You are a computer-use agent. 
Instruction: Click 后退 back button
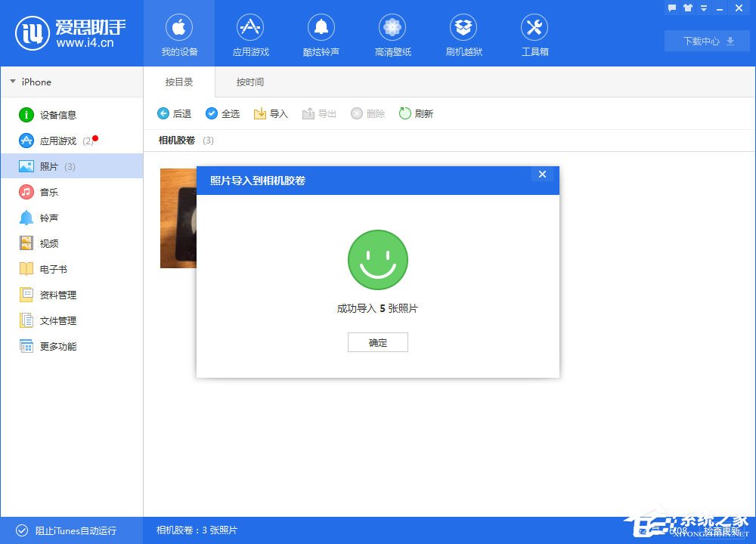click(174, 114)
